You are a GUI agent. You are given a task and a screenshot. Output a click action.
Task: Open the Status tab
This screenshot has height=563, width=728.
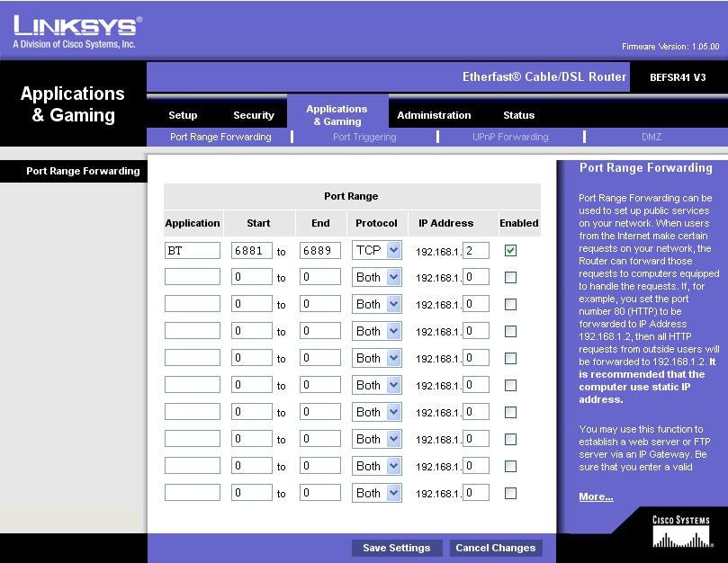click(x=518, y=115)
